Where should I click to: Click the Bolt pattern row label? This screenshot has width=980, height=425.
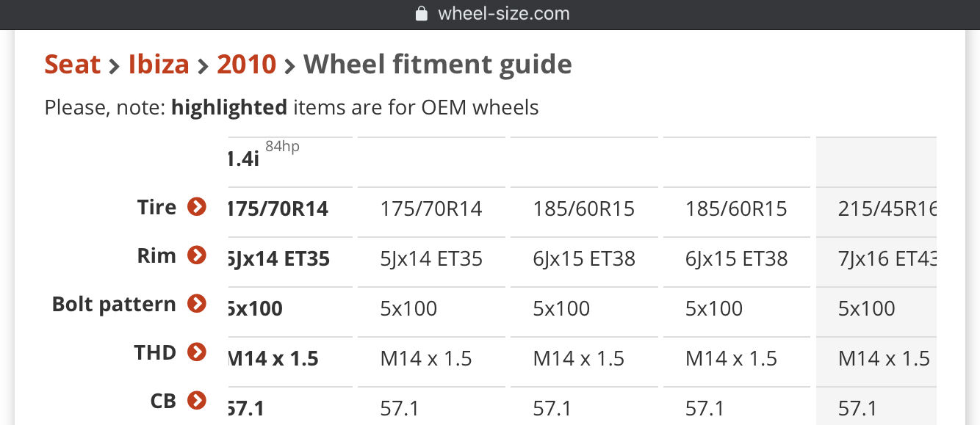click(x=114, y=304)
